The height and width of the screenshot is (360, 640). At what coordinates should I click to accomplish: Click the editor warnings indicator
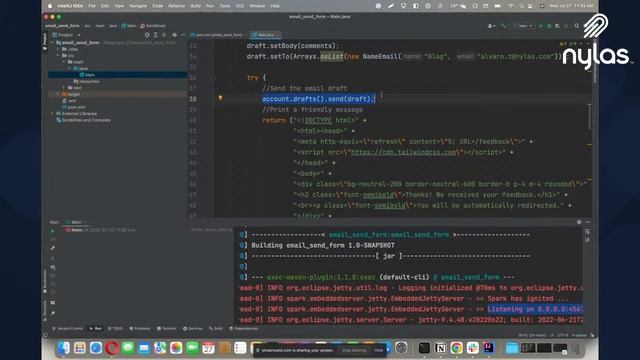point(568,44)
